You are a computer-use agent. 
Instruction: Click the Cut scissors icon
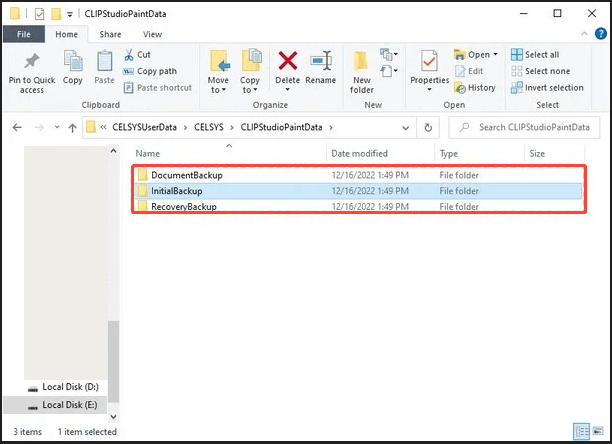click(131, 55)
